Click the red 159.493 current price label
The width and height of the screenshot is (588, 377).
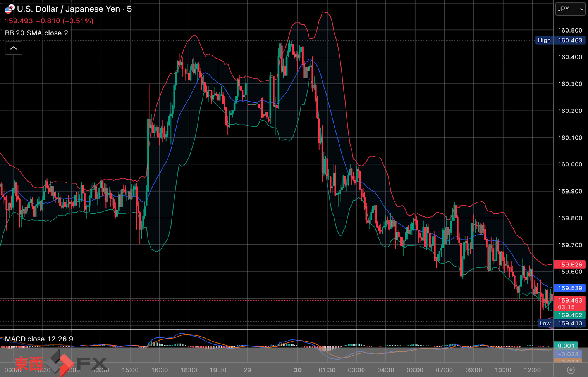click(x=569, y=300)
